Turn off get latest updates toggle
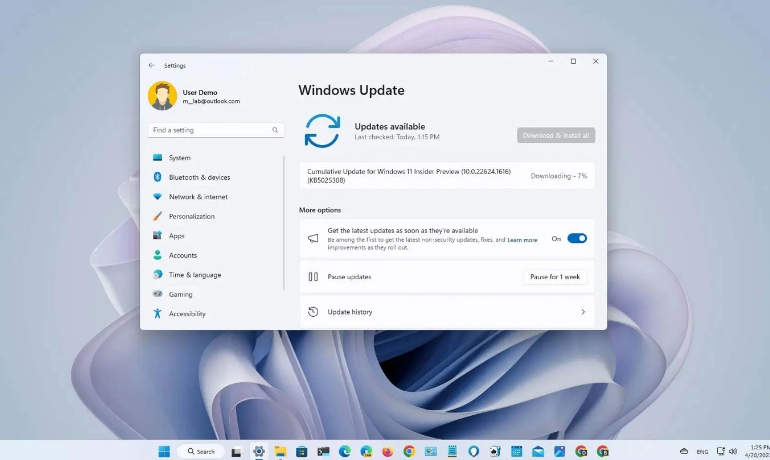The width and height of the screenshot is (770, 460). coord(577,239)
